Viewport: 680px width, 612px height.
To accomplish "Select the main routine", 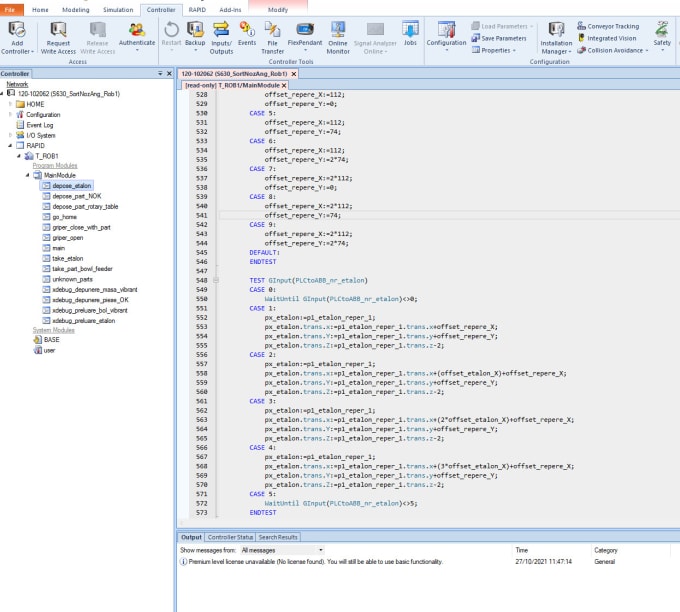I will click(53, 248).
